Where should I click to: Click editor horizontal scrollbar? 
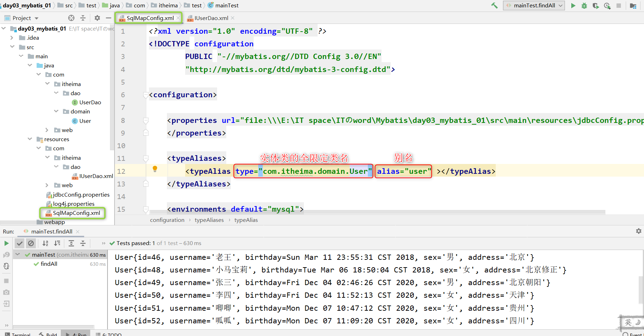click(377, 212)
